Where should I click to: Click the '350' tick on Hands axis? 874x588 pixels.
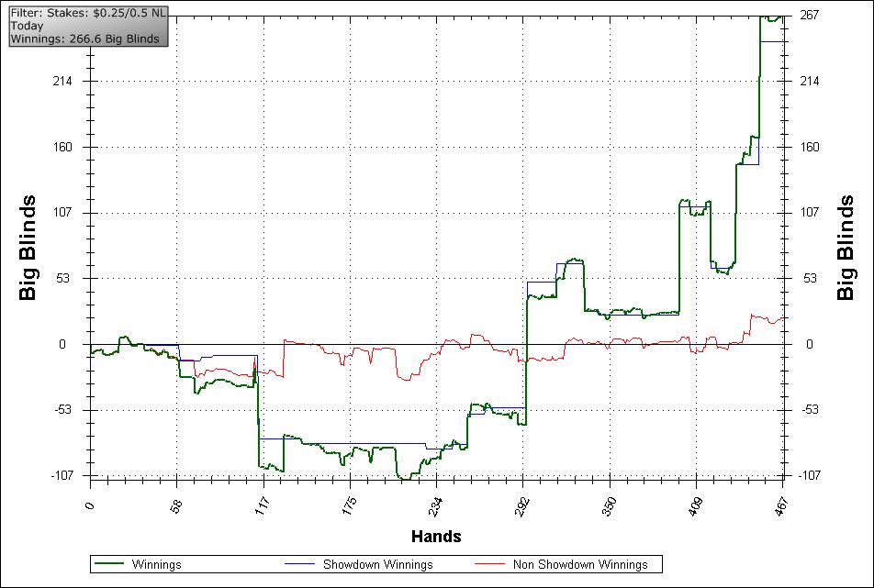point(608,506)
